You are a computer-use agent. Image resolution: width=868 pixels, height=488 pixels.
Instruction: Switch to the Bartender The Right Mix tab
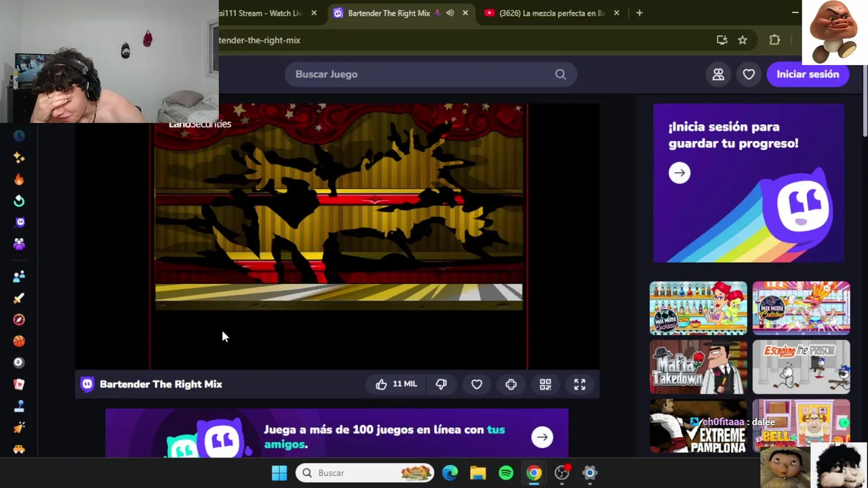[x=389, y=13]
